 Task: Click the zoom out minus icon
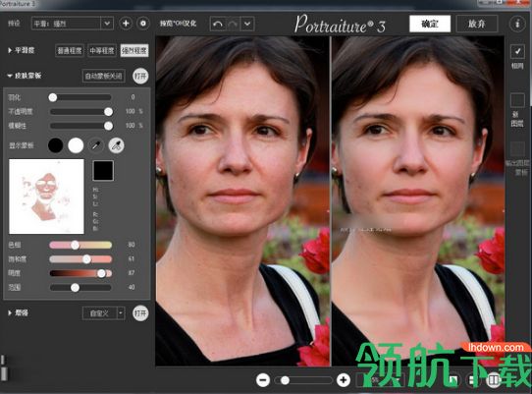(x=263, y=379)
